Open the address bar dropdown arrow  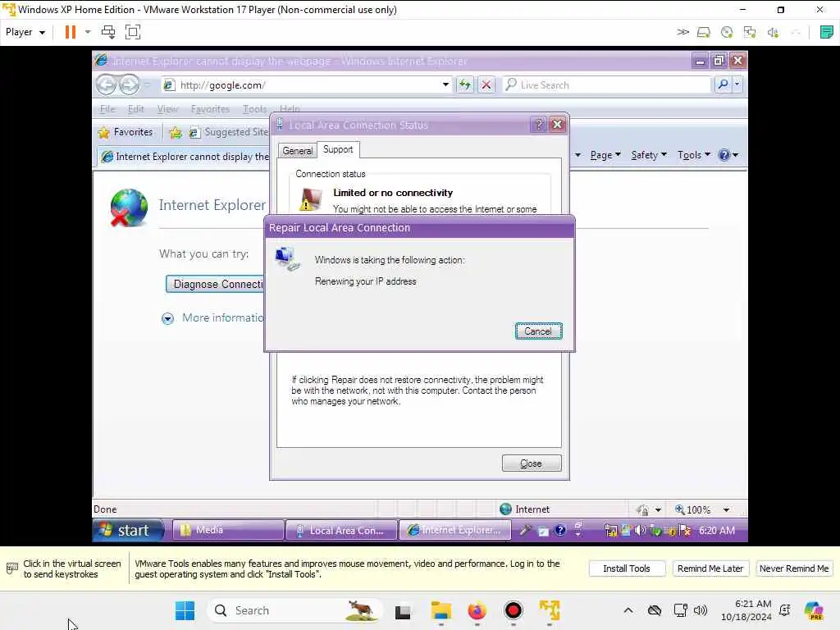(445, 84)
